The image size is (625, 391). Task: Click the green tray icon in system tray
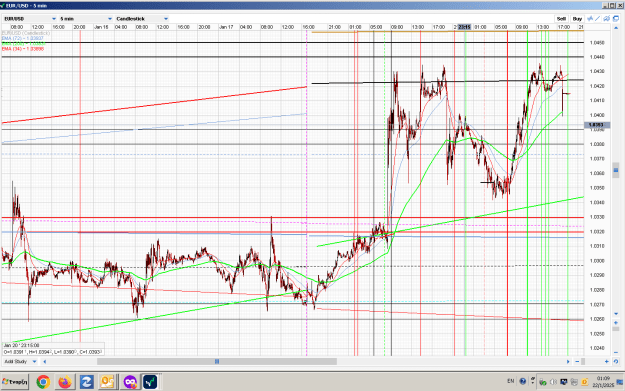542,382
